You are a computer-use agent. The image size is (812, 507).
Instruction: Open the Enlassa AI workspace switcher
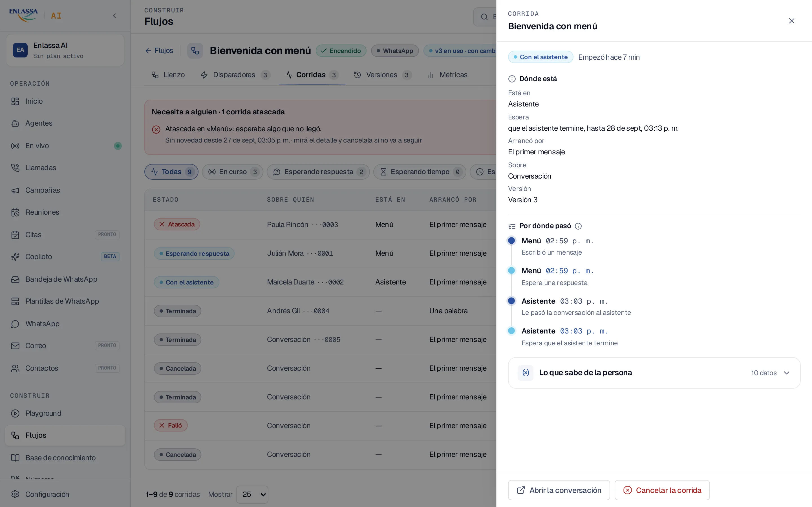point(65,50)
